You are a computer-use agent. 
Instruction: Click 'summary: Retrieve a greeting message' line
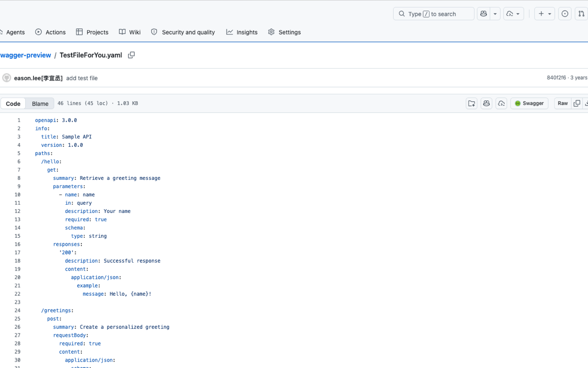tap(107, 178)
